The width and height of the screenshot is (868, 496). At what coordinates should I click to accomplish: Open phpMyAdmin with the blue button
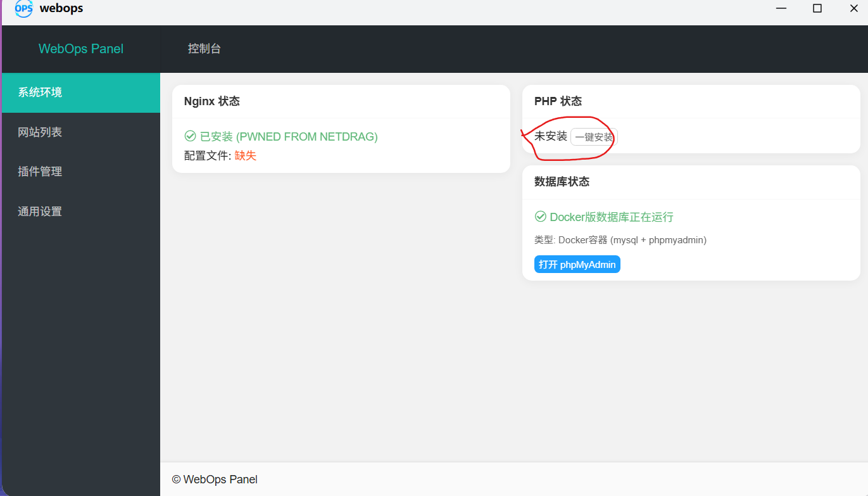pyautogui.click(x=577, y=264)
